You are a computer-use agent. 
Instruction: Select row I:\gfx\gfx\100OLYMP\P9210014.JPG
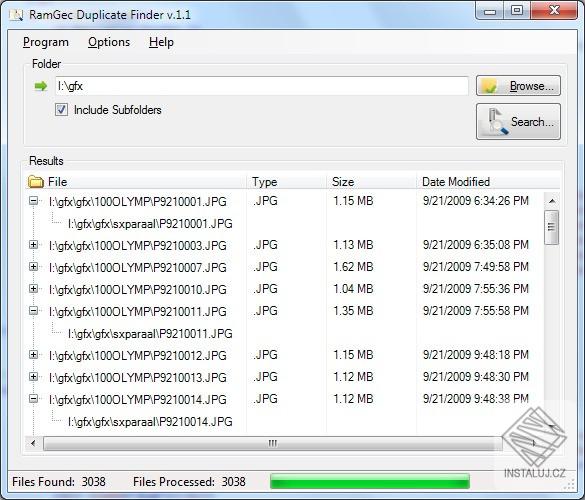click(x=138, y=400)
